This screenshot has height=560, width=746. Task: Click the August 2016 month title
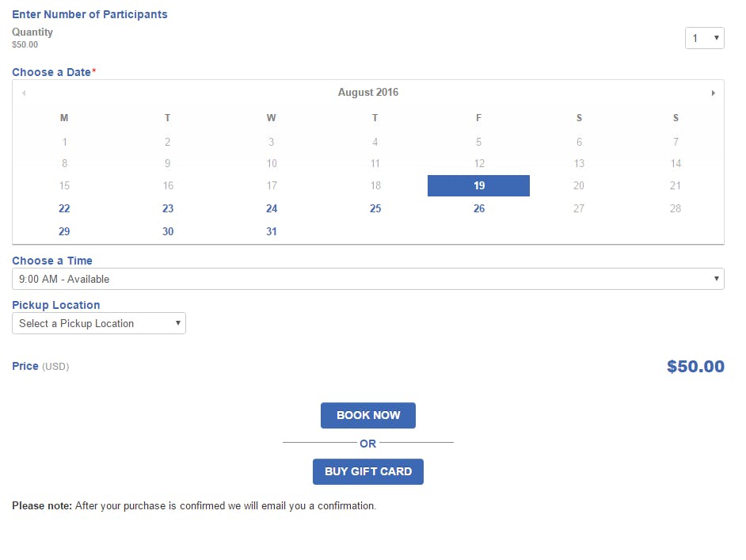click(368, 93)
